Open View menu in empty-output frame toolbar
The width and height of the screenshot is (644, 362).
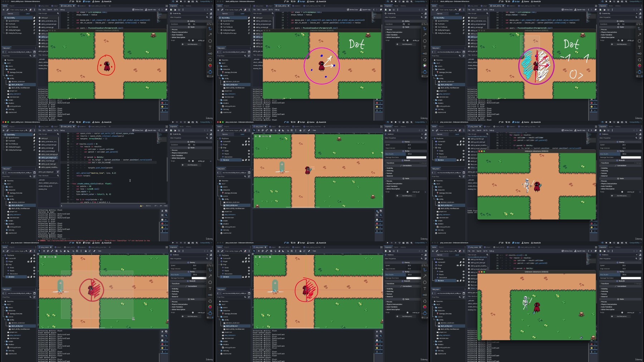pos(314,130)
